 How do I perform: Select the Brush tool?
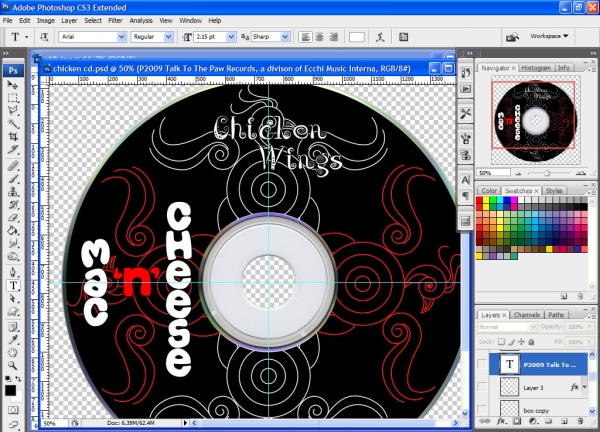(13, 179)
